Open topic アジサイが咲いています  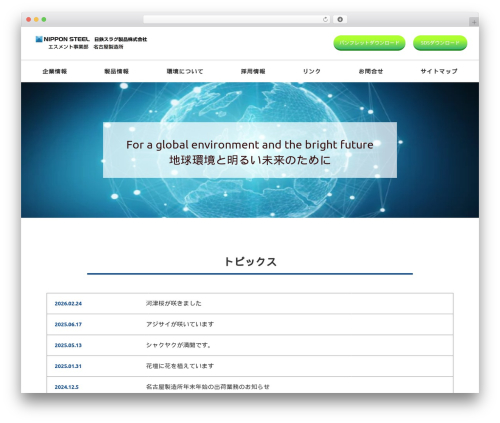click(x=180, y=324)
